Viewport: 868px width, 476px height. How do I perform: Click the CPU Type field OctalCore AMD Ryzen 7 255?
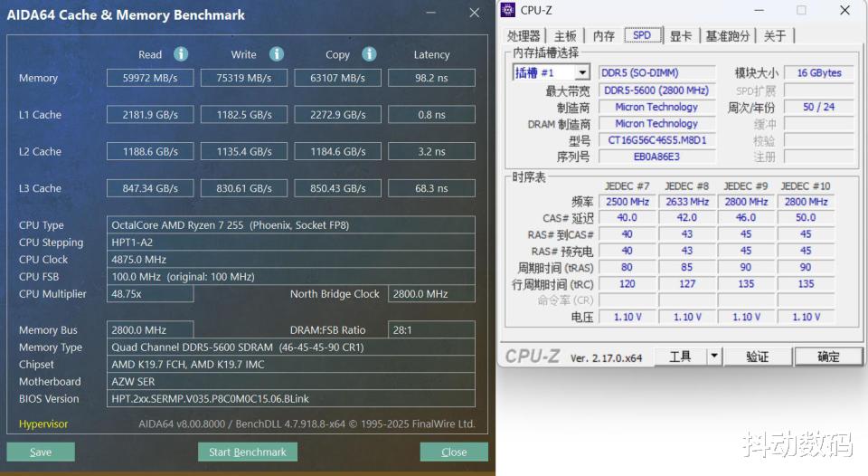290,225
